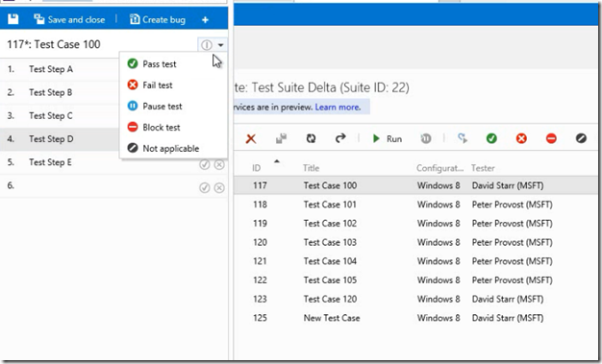Click Windows 8 cell on row 125
The image size is (602, 364).
439,318
